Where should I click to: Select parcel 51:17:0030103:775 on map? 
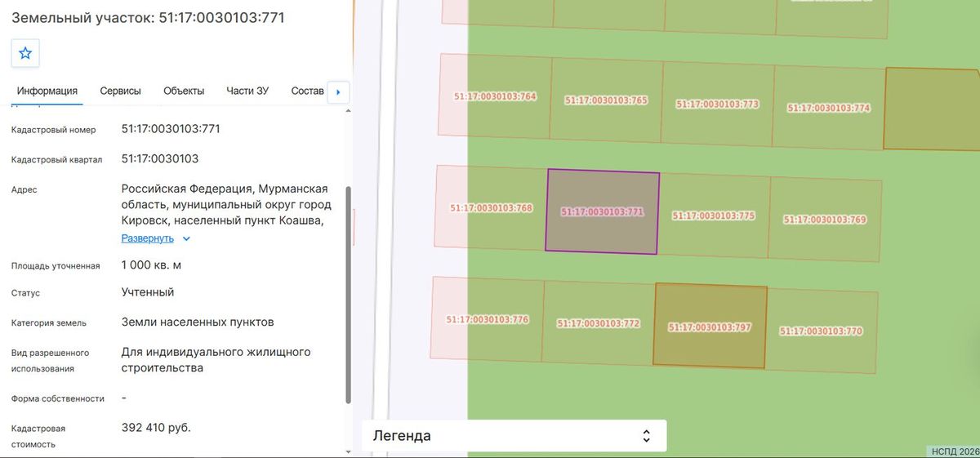click(713, 216)
